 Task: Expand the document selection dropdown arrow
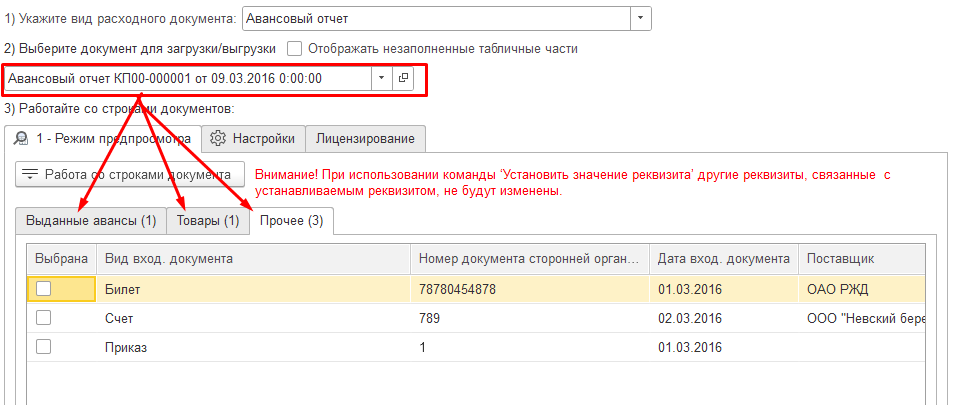click(381, 78)
